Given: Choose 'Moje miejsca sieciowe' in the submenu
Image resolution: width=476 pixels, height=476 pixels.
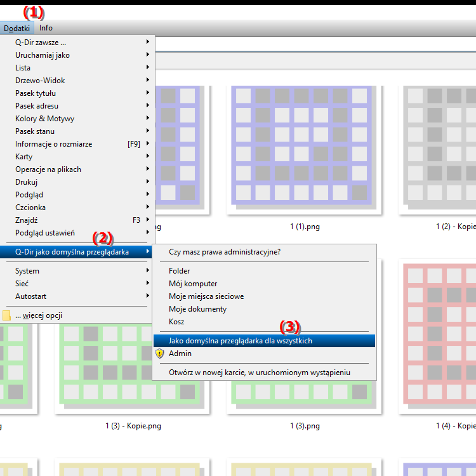Looking at the screenshot, I should (264, 296).
